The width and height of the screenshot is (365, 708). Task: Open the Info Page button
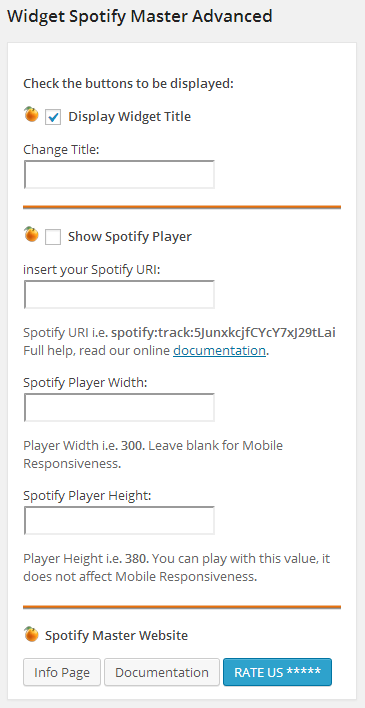point(62,672)
